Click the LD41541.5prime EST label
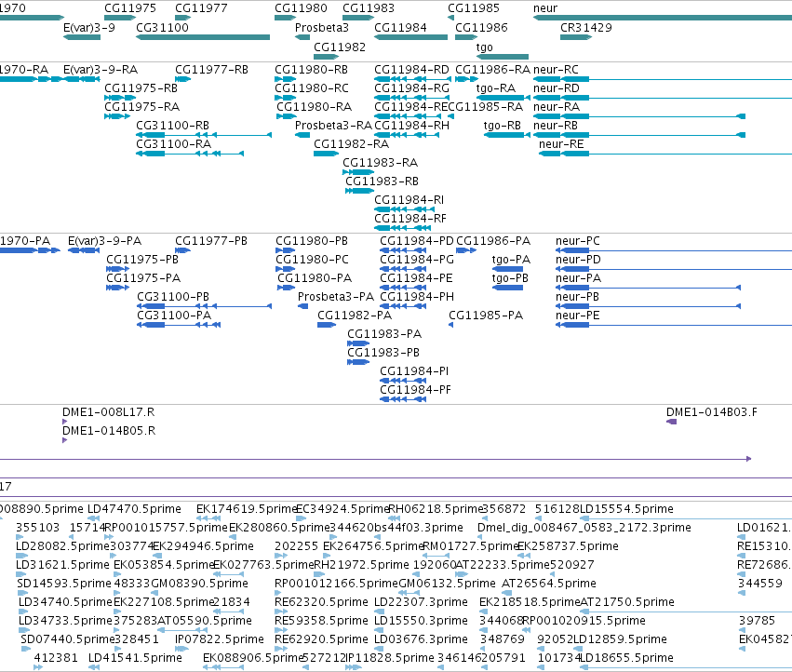 135,658
